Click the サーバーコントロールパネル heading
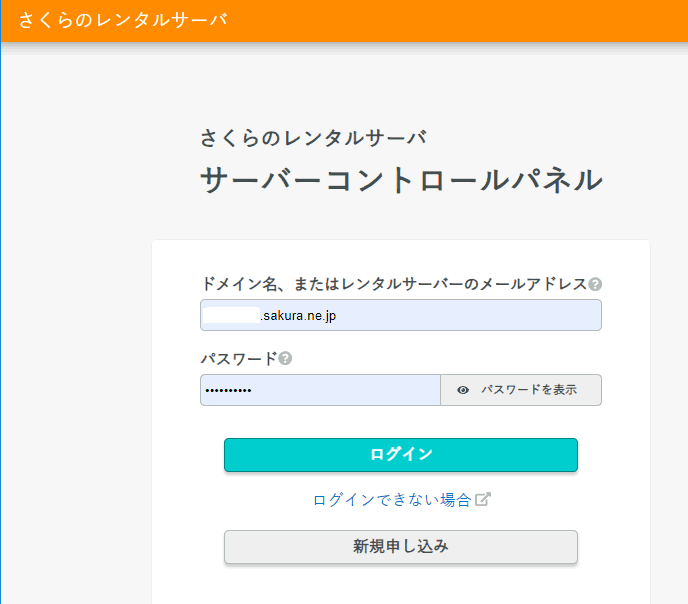 [x=401, y=180]
